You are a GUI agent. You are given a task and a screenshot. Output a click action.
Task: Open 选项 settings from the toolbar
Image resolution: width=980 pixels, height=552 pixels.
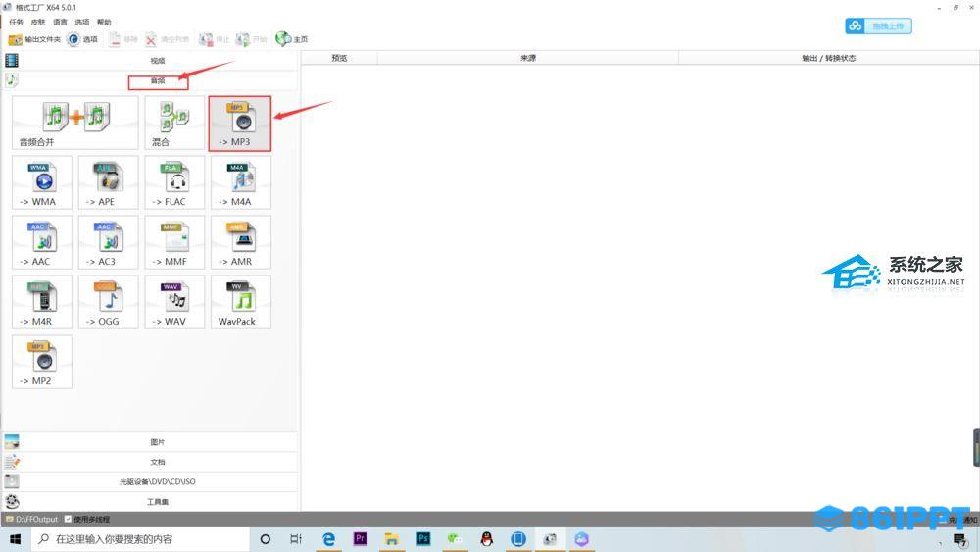tap(82, 39)
